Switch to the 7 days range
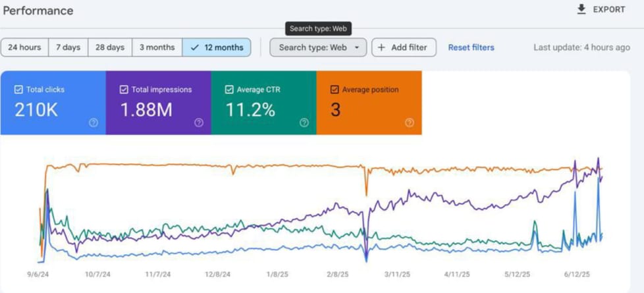Image resolution: width=644 pixels, height=293 pixels. tap(67, 47)
